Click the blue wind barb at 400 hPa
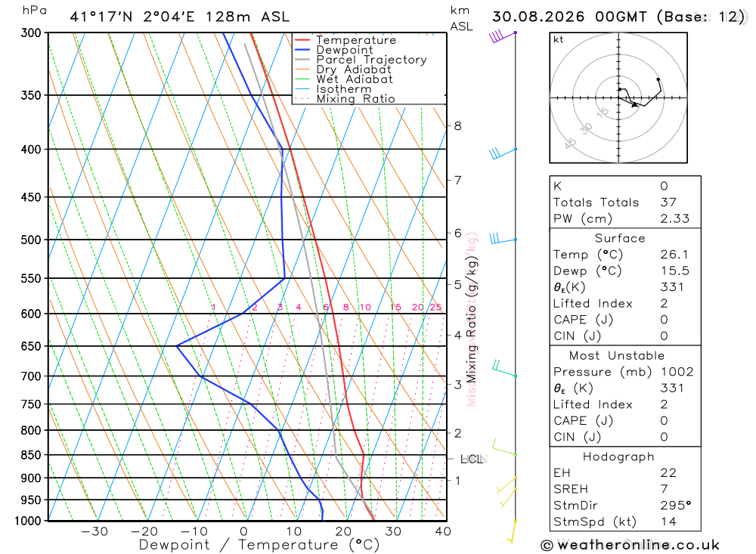756x554 pixels. click(x=503, y=153)
